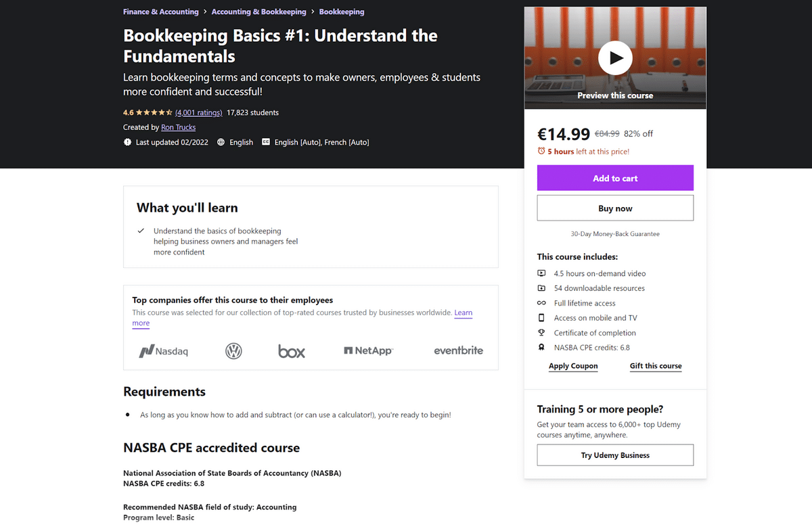The height and width of the screenshot is (527, 812).
Task: Click the globe language icon
Action: 221,142
